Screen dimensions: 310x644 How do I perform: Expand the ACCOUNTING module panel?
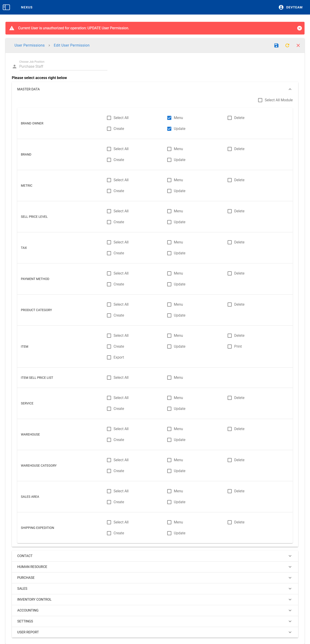[290, 610]
